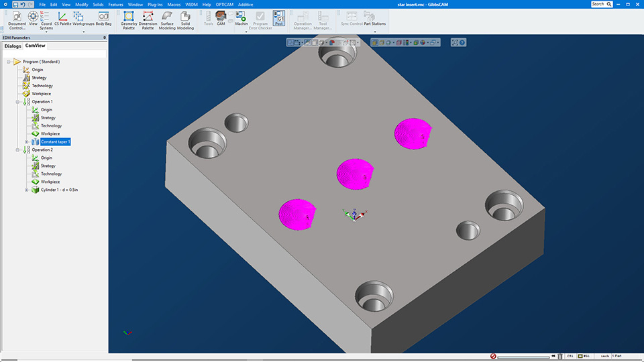Screen dimensions: 644x362
Task: Open the WEDM menu
Action: (191, 5)
